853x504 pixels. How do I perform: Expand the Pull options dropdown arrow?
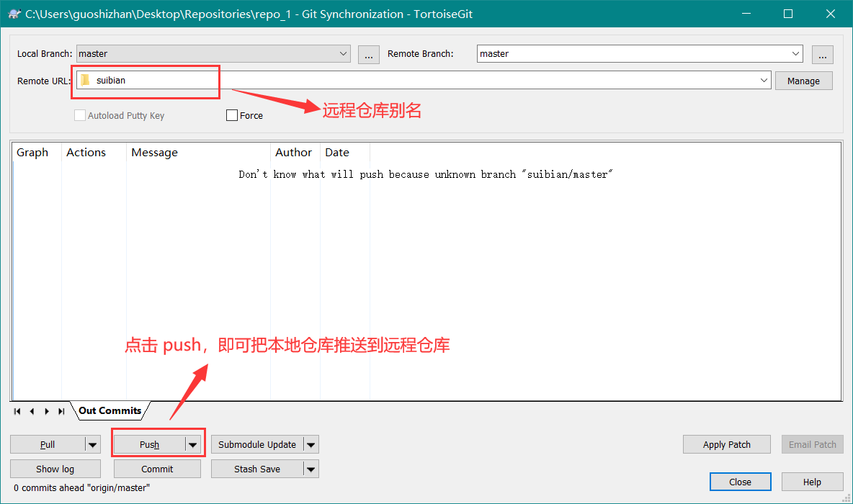click(x=93, y=445)
